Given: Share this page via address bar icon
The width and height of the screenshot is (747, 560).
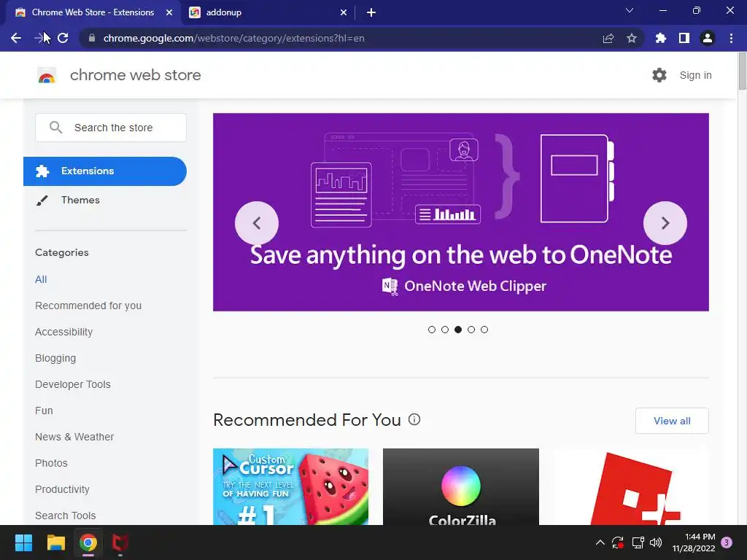Looking at the screenshot, I should click(608, 38).
